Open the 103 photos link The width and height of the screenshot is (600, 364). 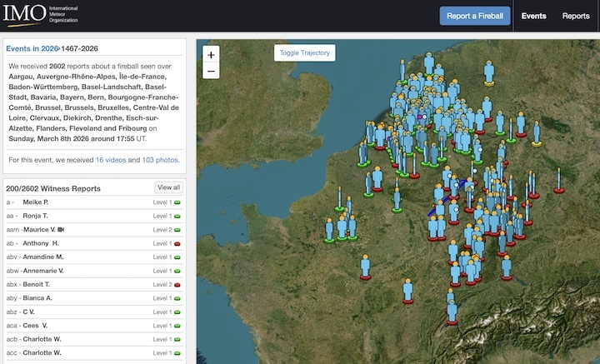159,159
